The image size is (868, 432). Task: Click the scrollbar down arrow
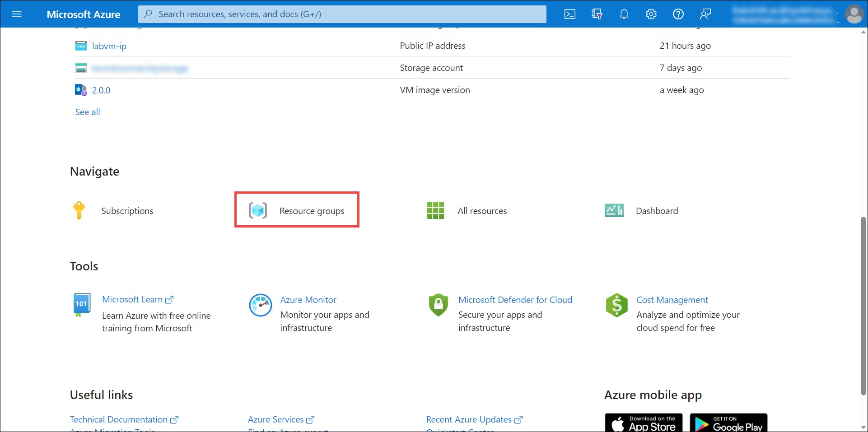pyautogui.click(x=863, y=427)
